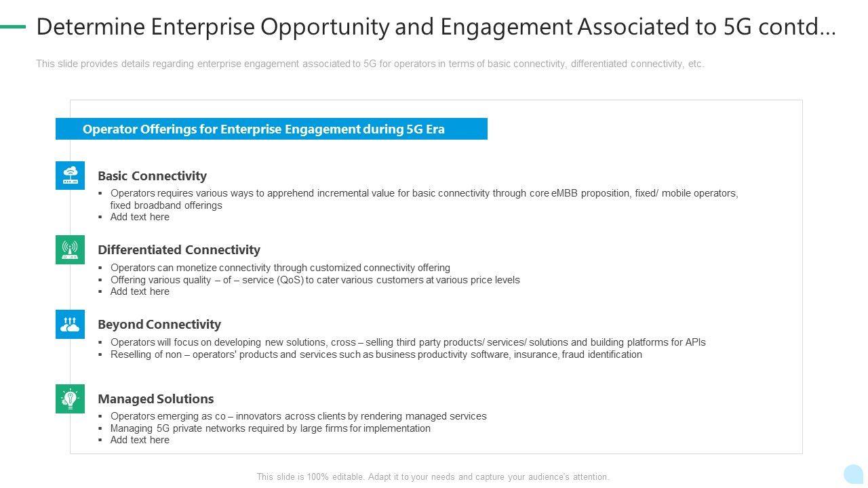868x488 pixels.
Task: Click the light blue circle in bottom corner
Action: [x=853, y=474]
